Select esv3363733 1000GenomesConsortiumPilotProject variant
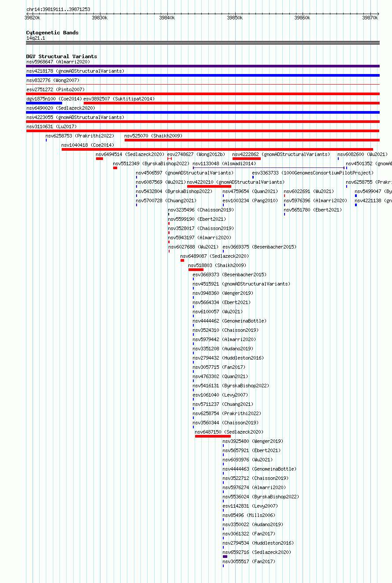Viewport: 392px width, 583px height. (313, 173)
